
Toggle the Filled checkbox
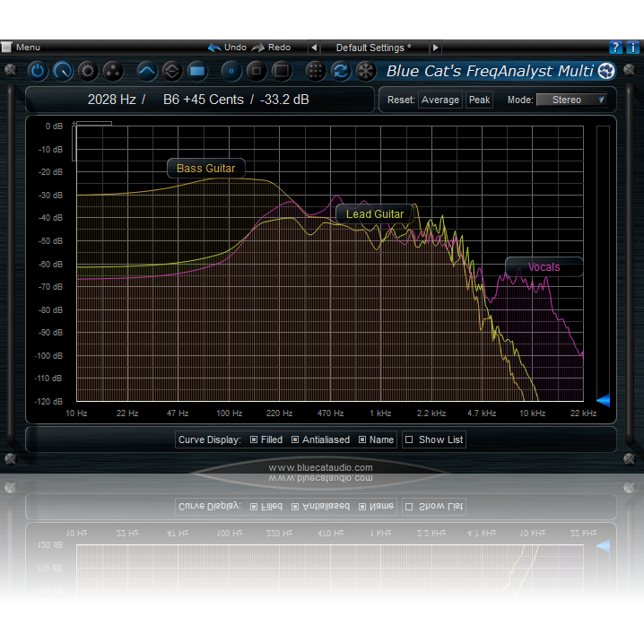pos(254,439)
